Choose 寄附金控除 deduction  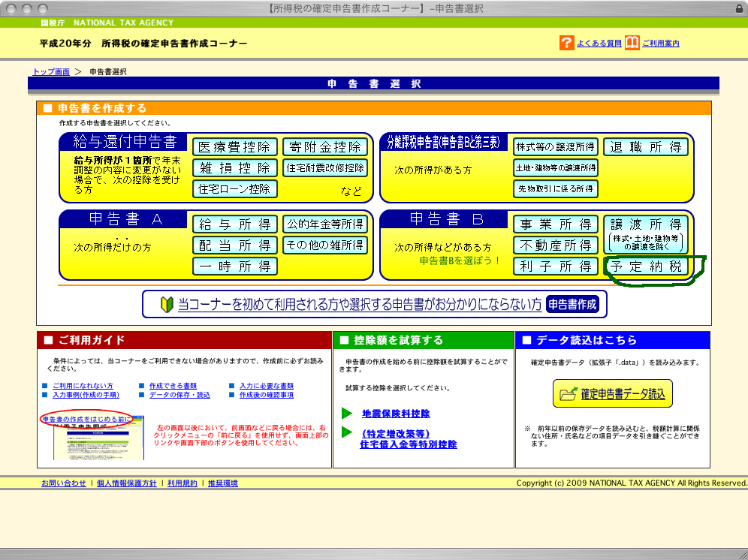point(325,146)
